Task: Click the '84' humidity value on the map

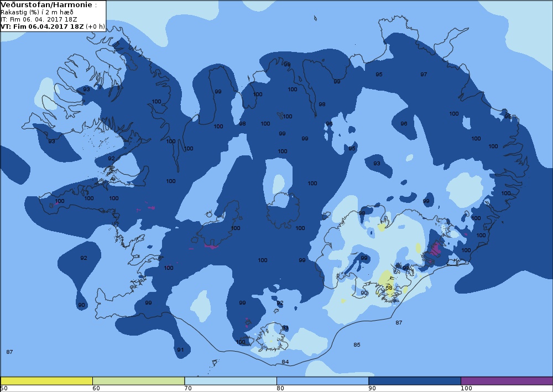Action: (285, 362)
